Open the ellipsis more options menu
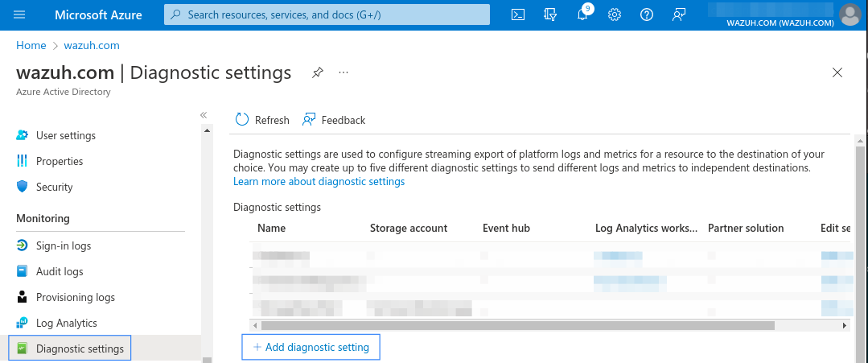Image resolution: width=868 pixels, height=363 pixels. (x=343, y=72)
